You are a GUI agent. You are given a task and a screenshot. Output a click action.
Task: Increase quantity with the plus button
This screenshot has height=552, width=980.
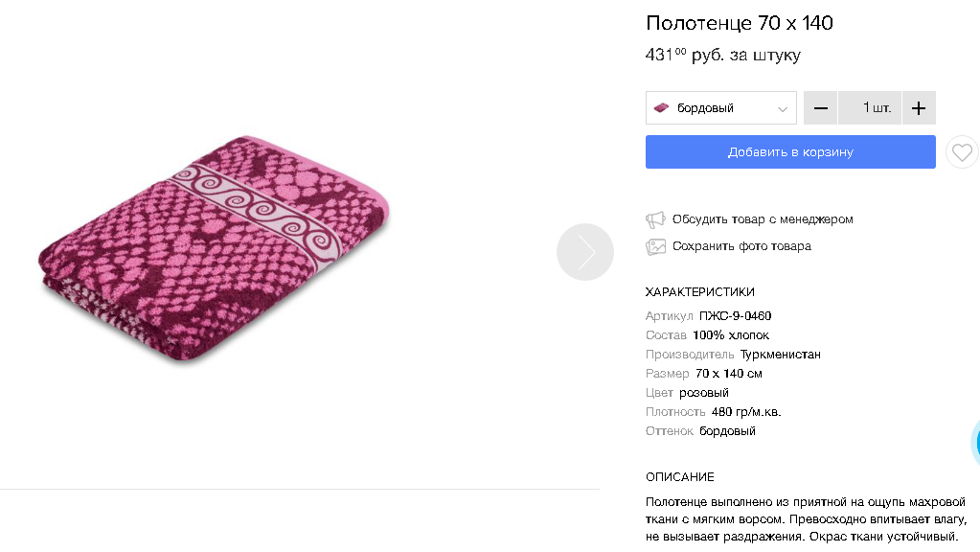coord(919,108)
